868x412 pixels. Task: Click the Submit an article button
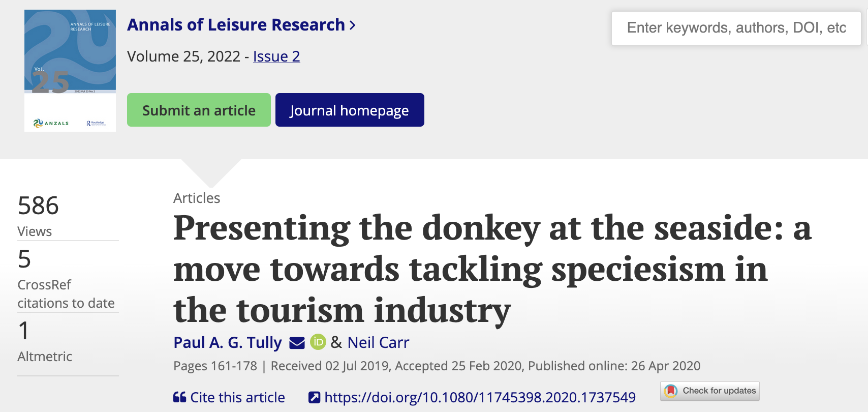tap(199, 110)
